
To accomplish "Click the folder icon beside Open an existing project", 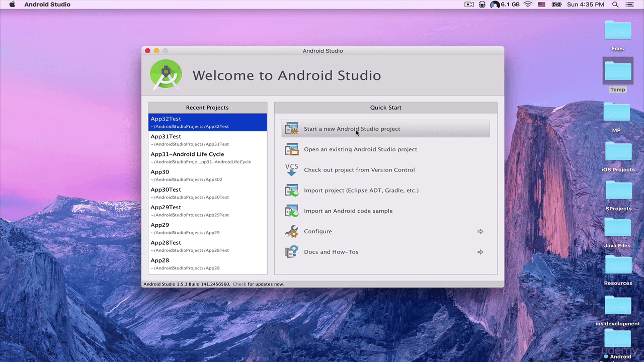I will point(291,149).
